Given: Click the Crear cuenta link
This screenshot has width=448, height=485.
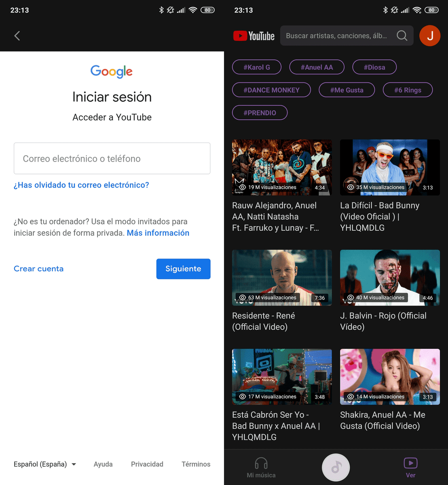Looking at the screenshot, I should tap(38, 269).
